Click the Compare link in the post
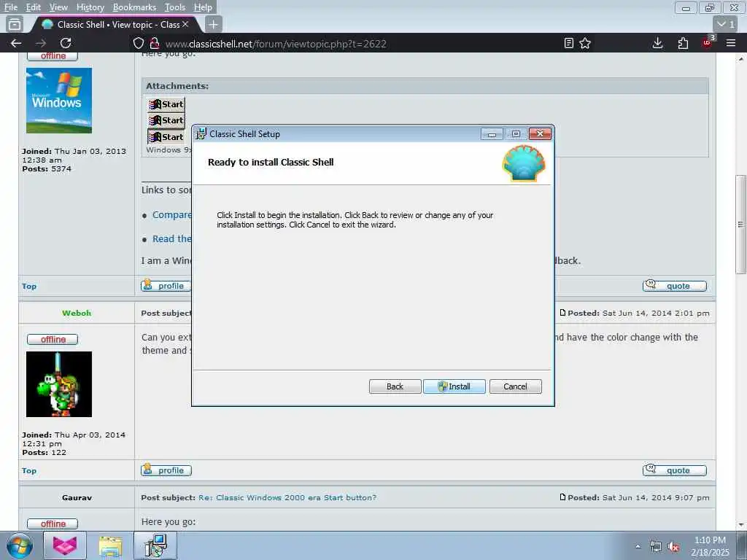747x560 pixels. pos(171,215)
